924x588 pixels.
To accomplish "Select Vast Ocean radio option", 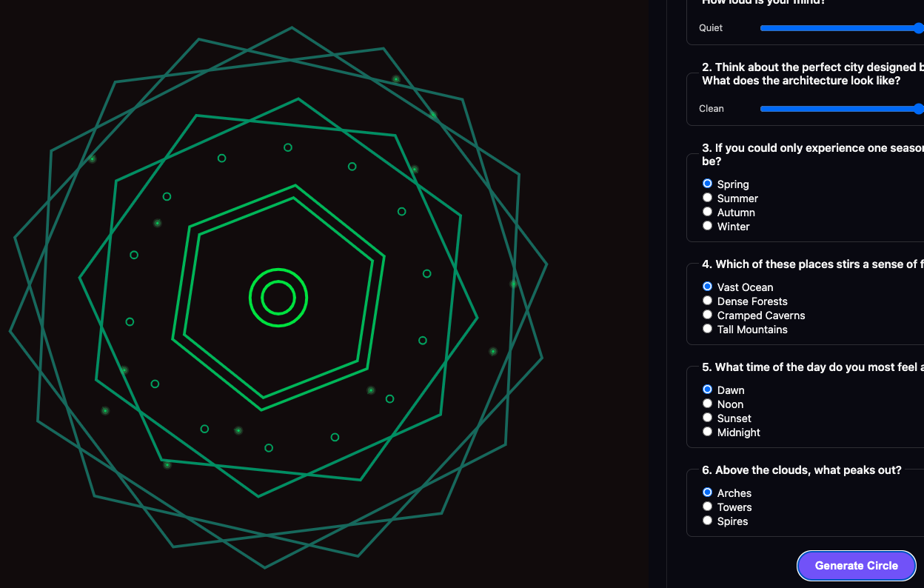I will [x=708, y=287].
